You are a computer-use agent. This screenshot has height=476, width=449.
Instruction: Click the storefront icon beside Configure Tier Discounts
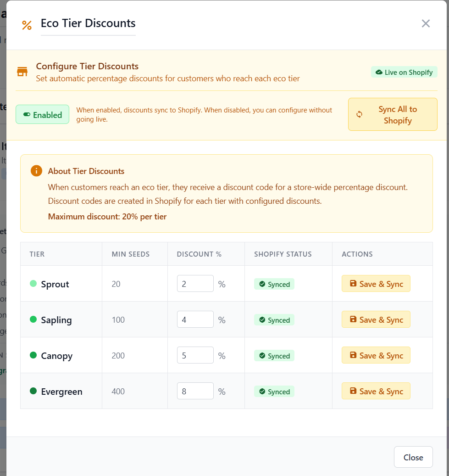[22, 72]
